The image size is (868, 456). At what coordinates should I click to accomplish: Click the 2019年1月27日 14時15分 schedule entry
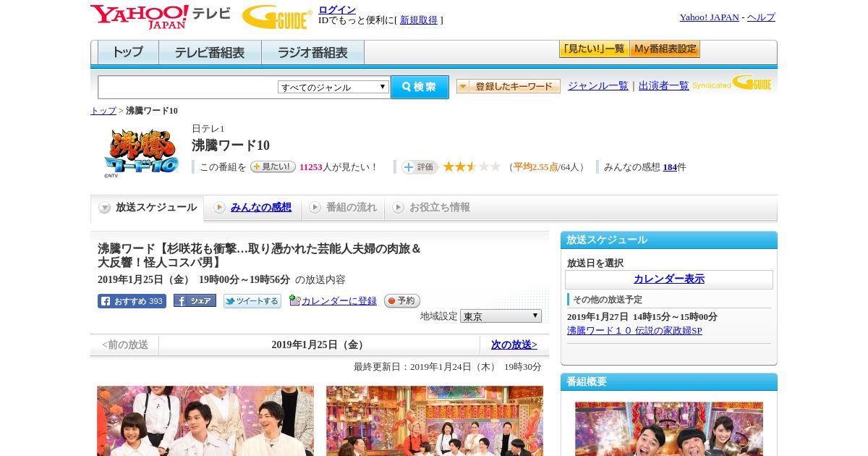(642, 317)
